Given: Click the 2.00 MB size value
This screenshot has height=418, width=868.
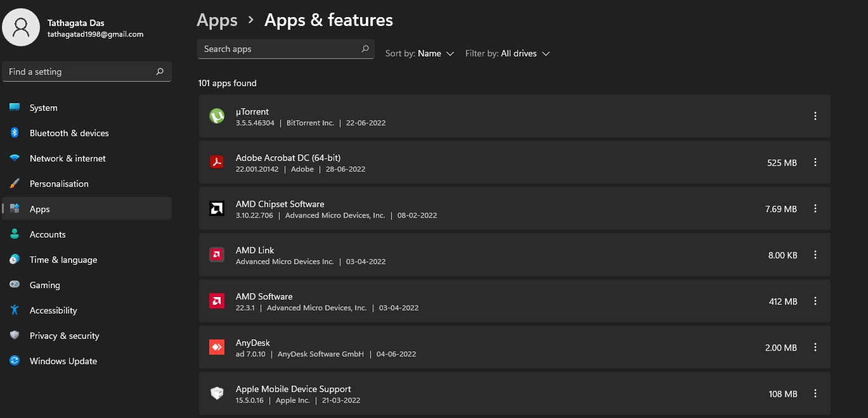Looking at the screenshot, I should [781, 348].
